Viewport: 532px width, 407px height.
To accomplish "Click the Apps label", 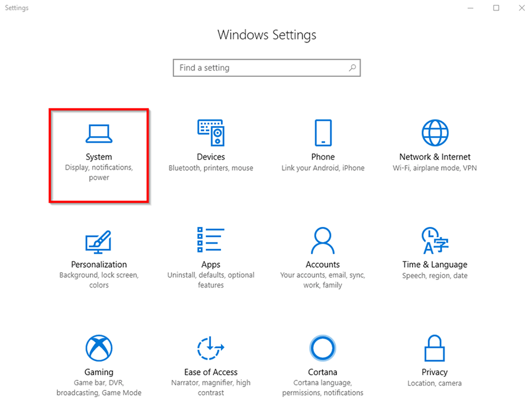I will point(210,265).
